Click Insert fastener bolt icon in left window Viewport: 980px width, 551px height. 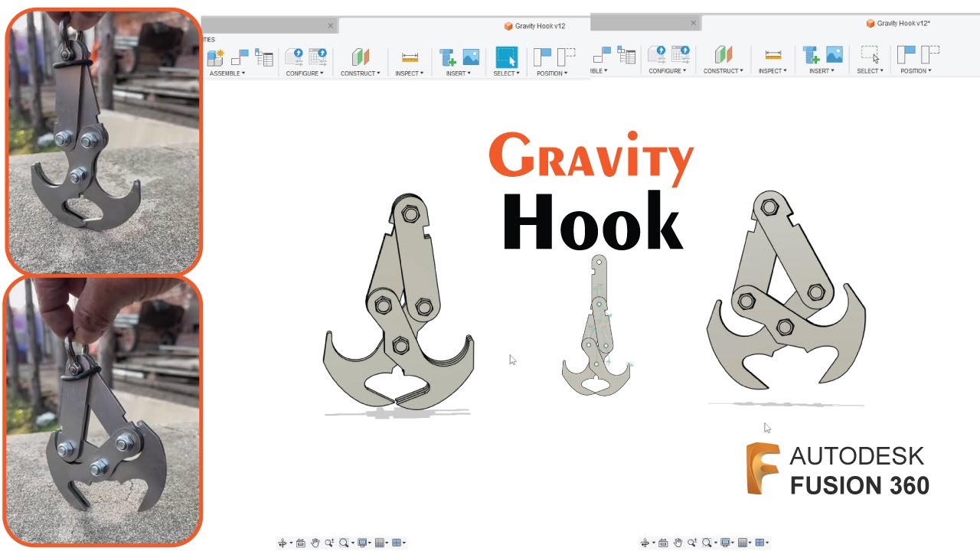[x=448, y=57]
